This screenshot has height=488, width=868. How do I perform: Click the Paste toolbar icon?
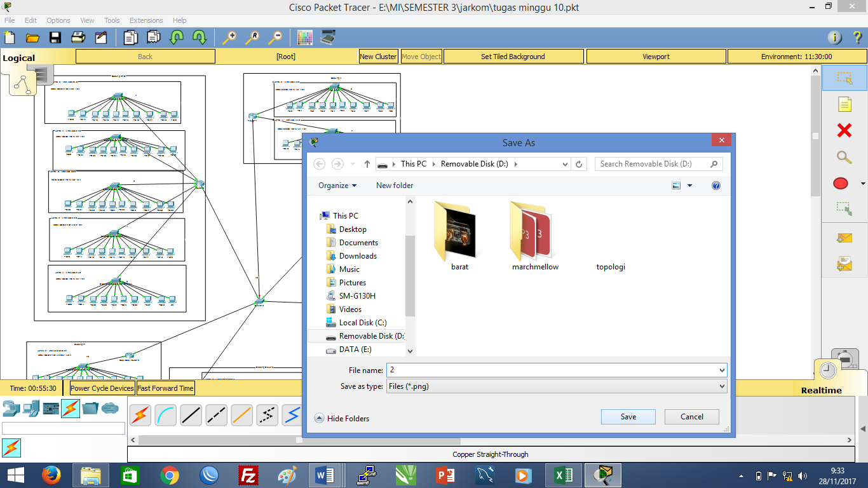click(x=154, y=37)
